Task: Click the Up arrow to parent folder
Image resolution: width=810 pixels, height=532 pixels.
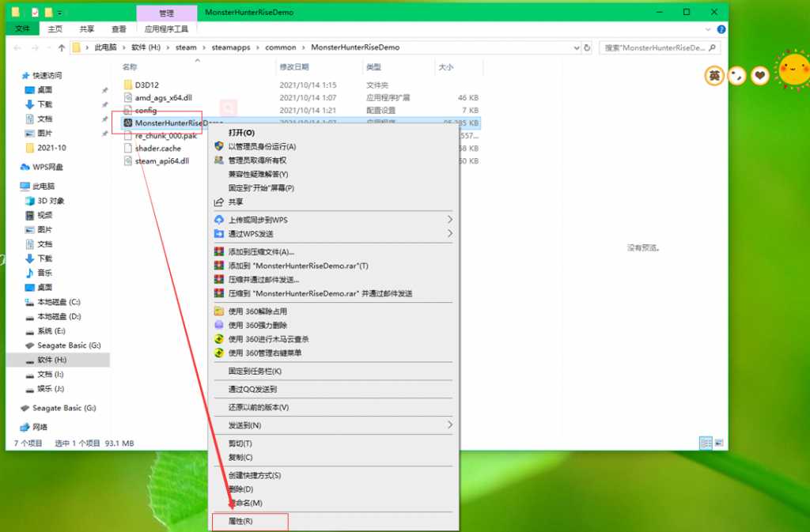Action: 62,47
